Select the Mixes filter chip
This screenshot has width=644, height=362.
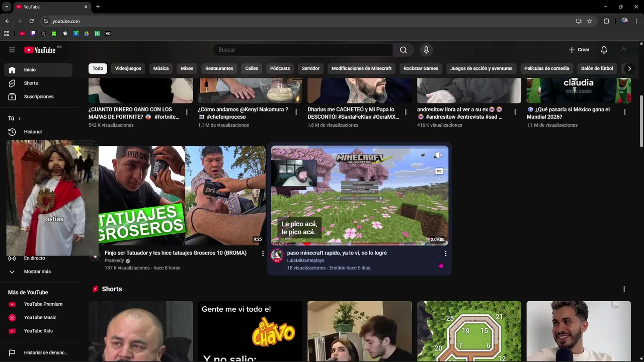[187, 68]
